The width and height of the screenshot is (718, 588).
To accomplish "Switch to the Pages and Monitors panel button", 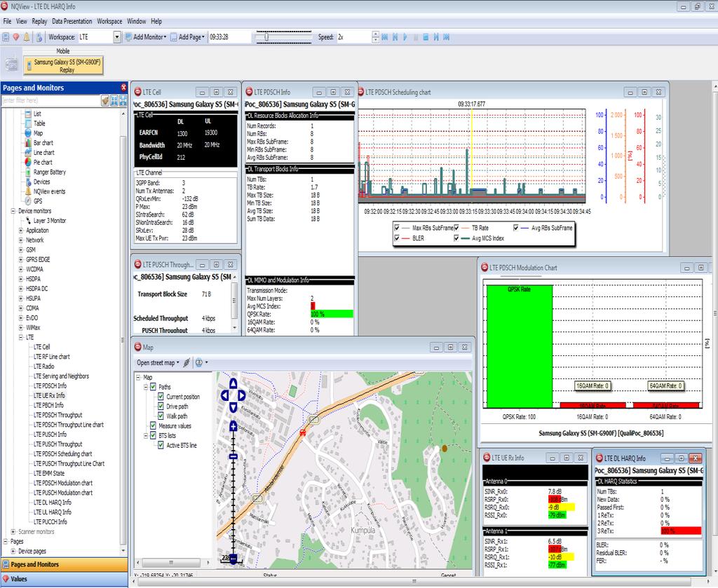I will 64,565.
